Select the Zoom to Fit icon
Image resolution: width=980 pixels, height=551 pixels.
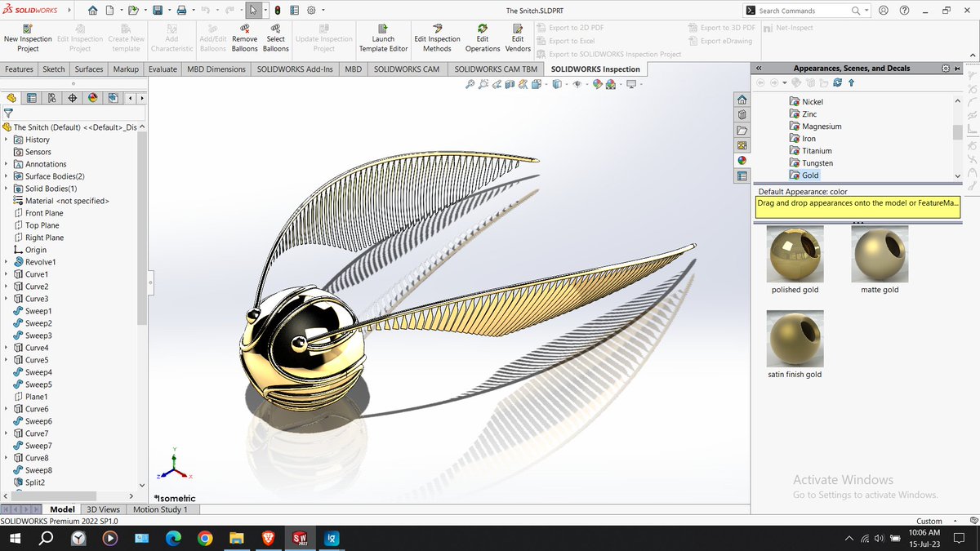click(471, 83)
